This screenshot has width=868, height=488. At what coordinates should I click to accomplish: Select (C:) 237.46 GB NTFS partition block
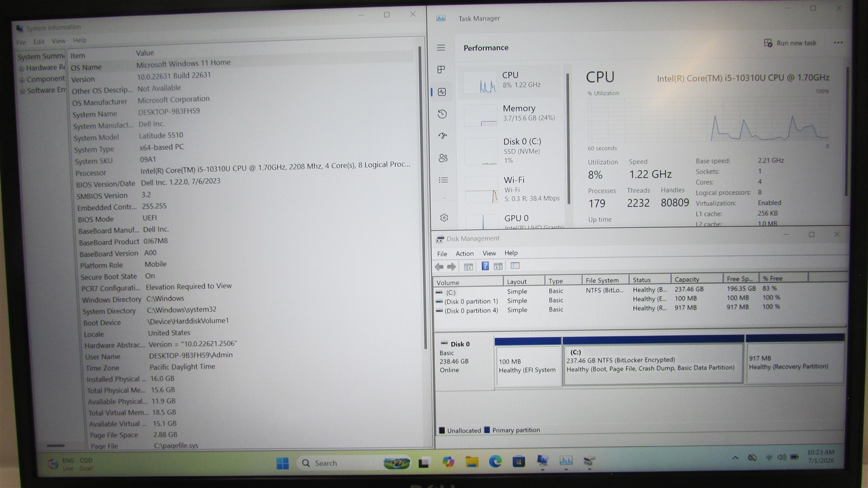653,359
